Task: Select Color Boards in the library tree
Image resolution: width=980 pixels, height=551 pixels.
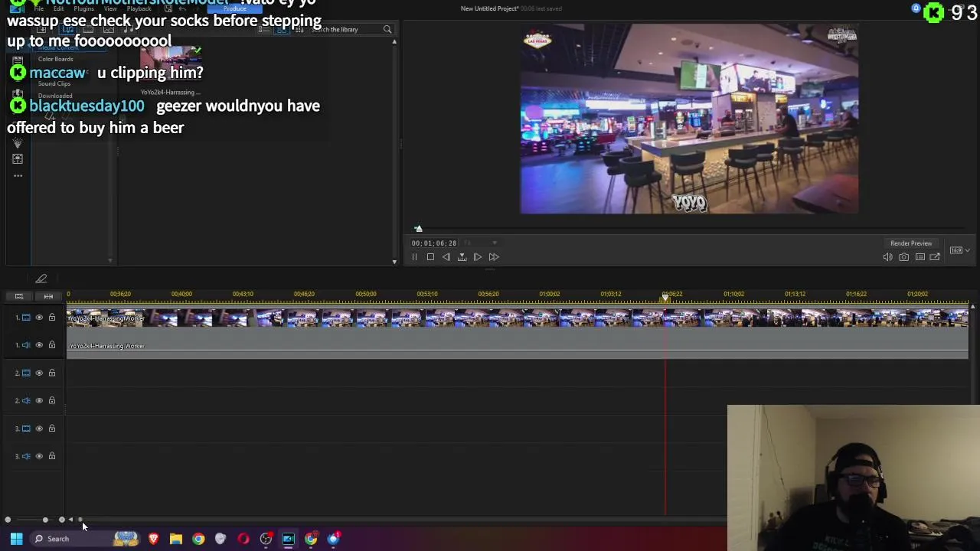Action: [56, 59]
